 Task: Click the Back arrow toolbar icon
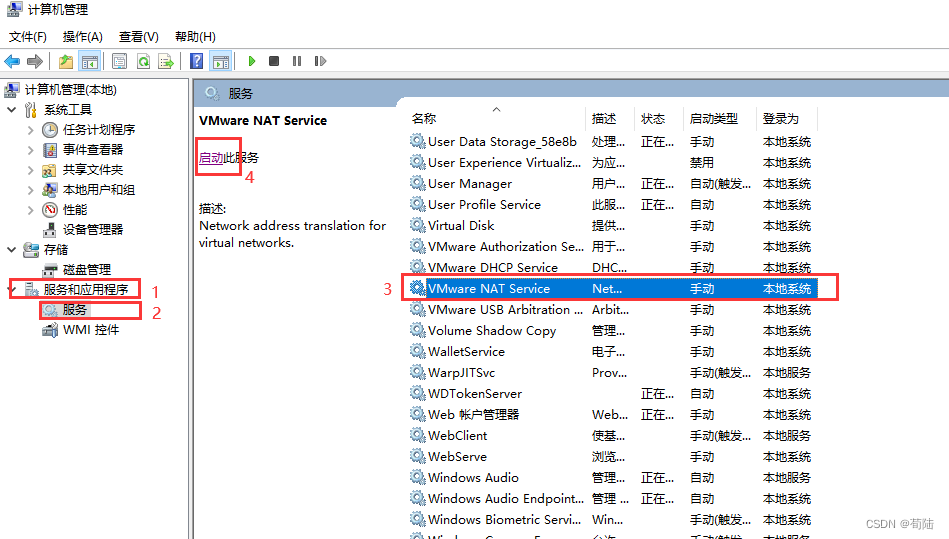pyautogui.click(x=12, y=61)
